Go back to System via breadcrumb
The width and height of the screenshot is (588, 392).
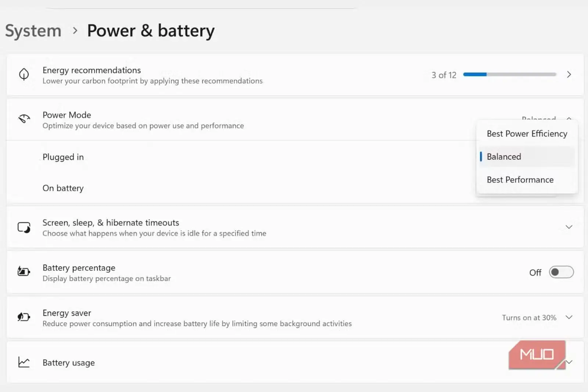(x=33, y=30)
